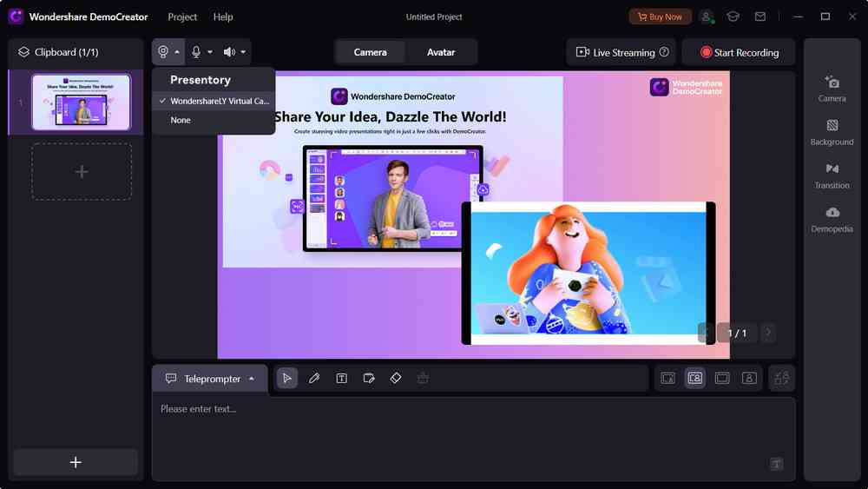Expand the microphone device dropdown arrow

[x=210, y=52]
